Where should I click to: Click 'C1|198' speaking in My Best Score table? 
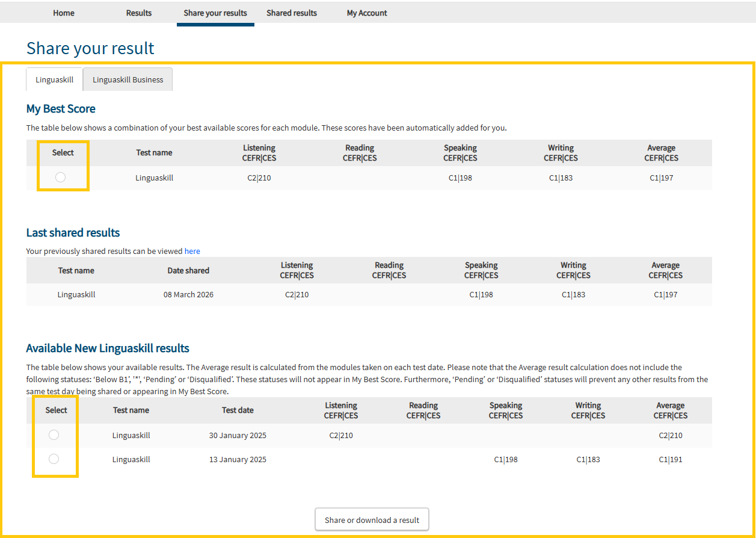click(460, 178)
